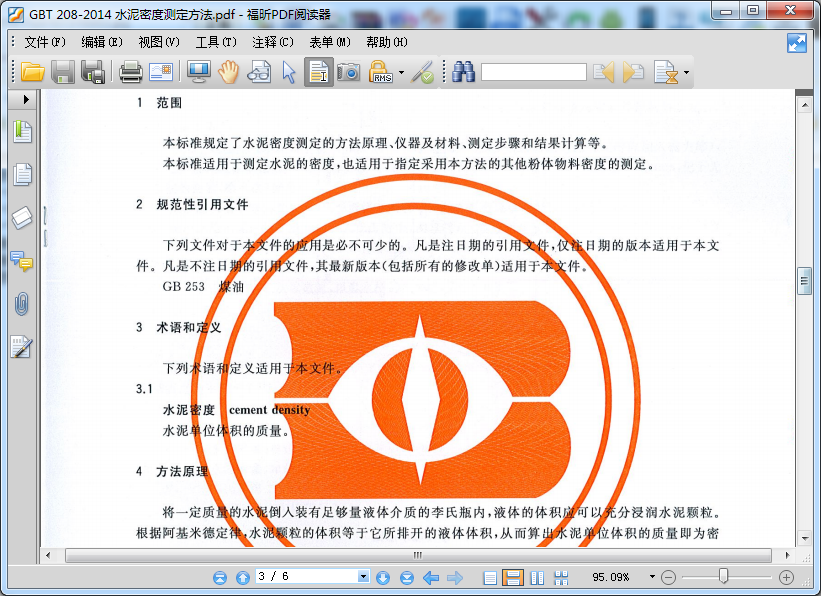Select the Hand tool
This screenshot has height=596, width=821.
[x=228, y=72]
